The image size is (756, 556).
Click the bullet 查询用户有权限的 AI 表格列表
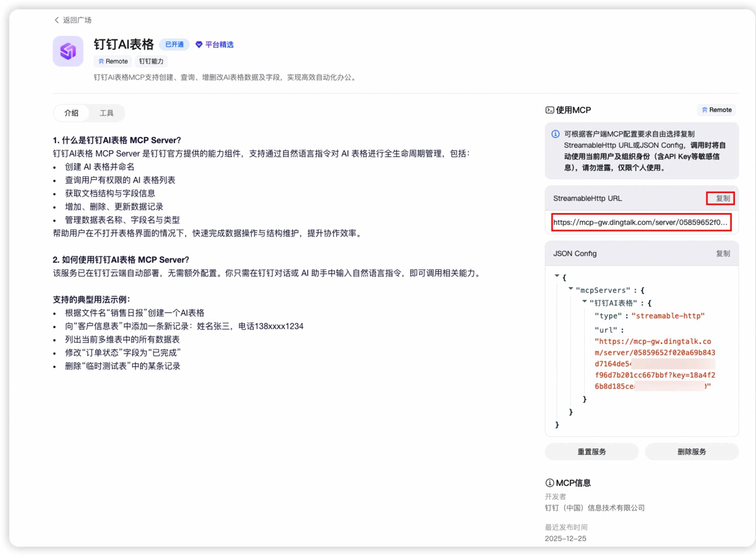[120, 180]
